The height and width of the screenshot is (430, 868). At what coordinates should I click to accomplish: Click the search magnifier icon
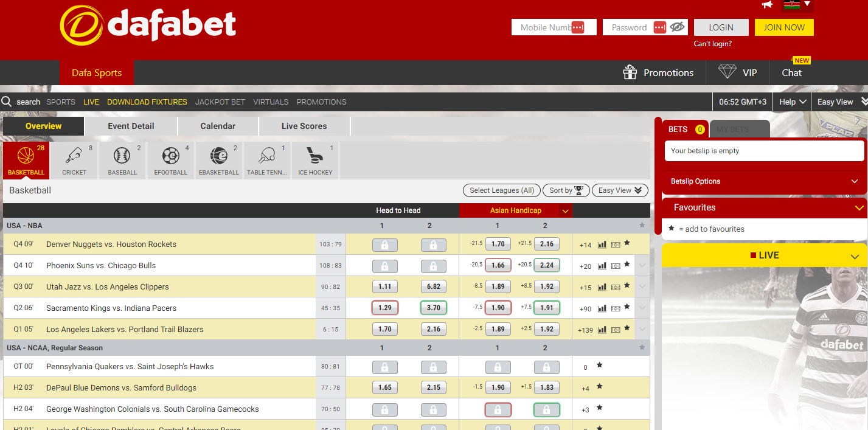tap(7, 102)
